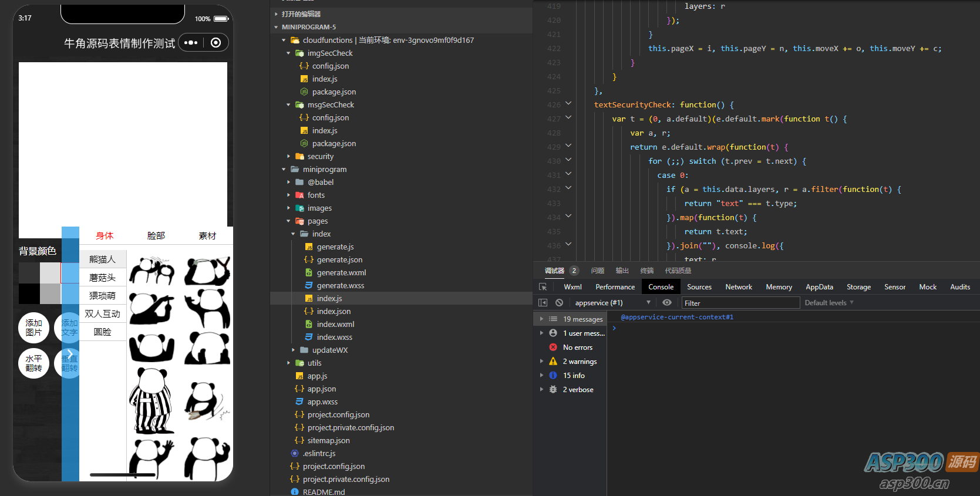Select the 2 warnings triangle icon
Viewport: 980px width, 496px height.
coord(553,362)
